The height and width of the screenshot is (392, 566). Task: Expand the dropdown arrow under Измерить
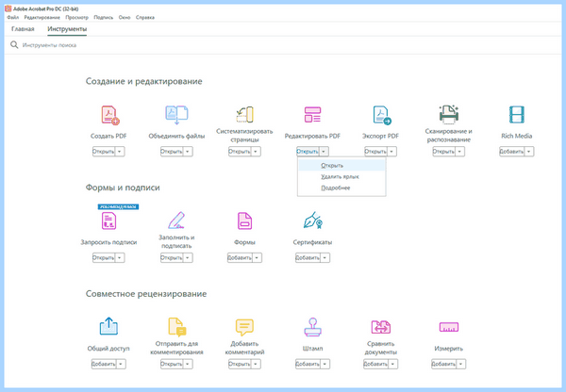(x=461, y=365)
